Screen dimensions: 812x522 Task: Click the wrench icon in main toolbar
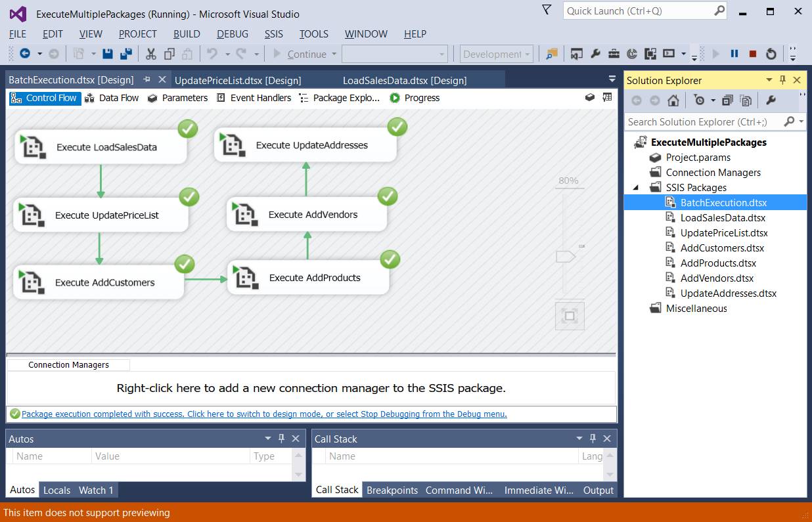(x=595, y=54)
